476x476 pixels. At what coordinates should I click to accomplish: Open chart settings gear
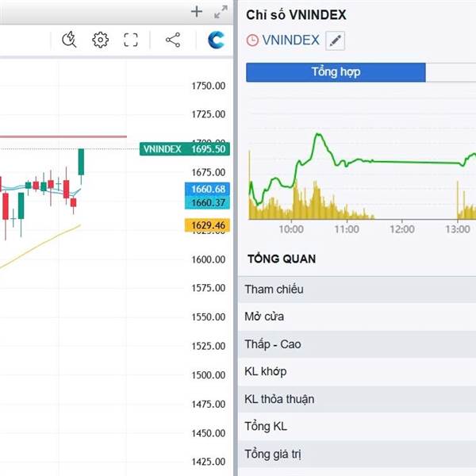[100, 40]
